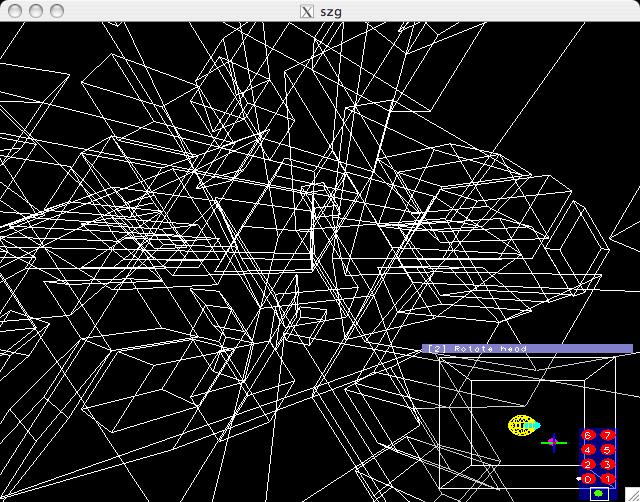
Task: Click the X11 icon in title bar
Action: tap(307, 10)
